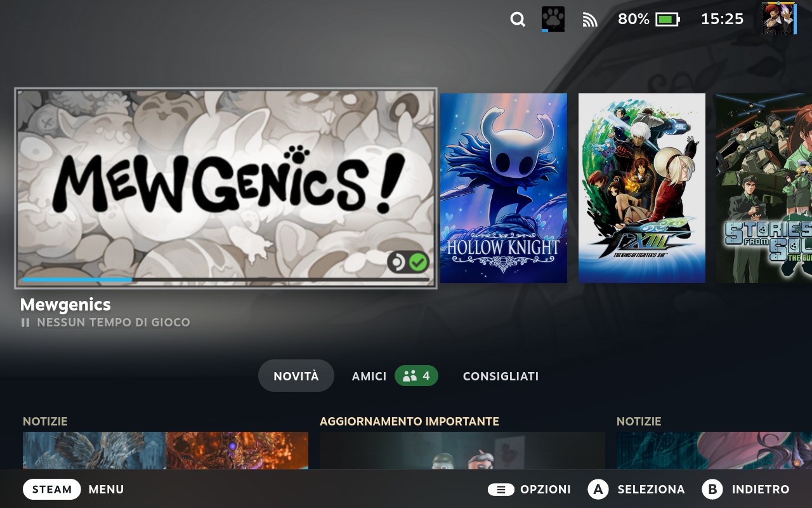
Task: Click the 80% battery percentage text
Action: click(634, 20)
